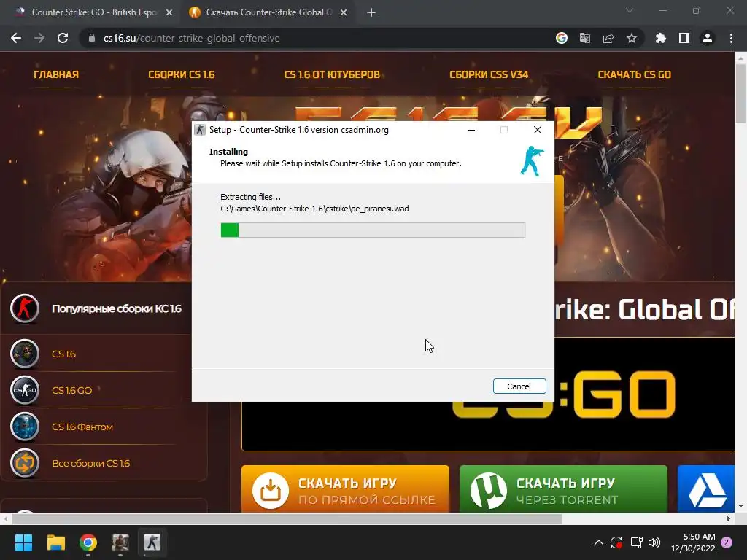This screenshot has width=747, height=560.
Task: Click the share page icon
Action: coord(608,38)
